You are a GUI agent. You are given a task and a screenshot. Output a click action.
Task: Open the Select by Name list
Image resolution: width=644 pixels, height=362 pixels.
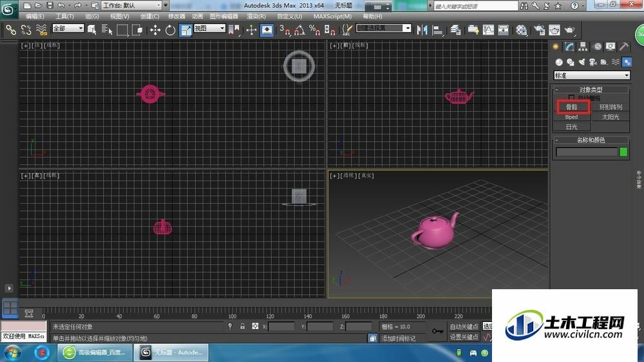point(107,30)
